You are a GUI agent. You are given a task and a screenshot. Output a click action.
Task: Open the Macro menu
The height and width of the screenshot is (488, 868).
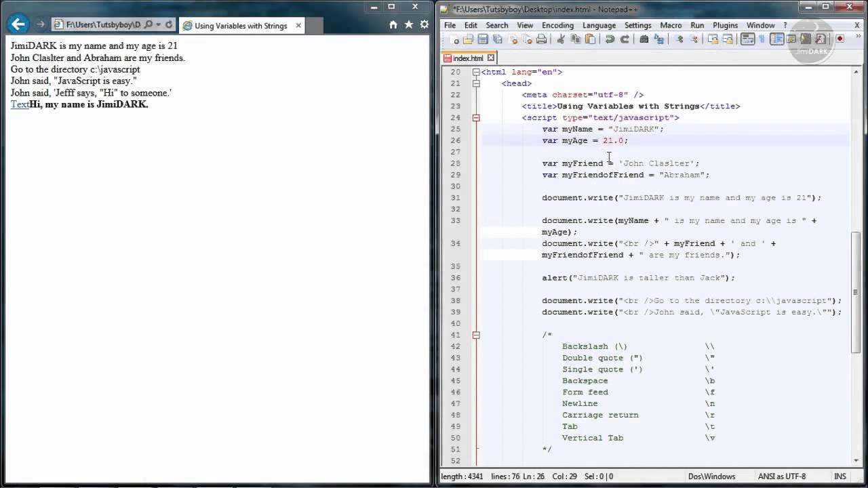671,25
